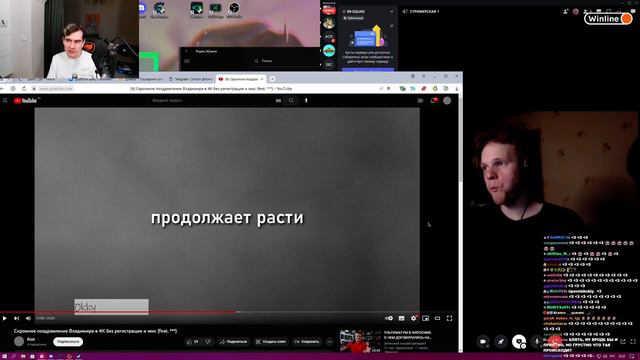Image resolution: width=640 pixels, height=360 pixels.
Task: Switch YouTube player to theater mode
Action: pyautogui.click(x=438, y=318)
